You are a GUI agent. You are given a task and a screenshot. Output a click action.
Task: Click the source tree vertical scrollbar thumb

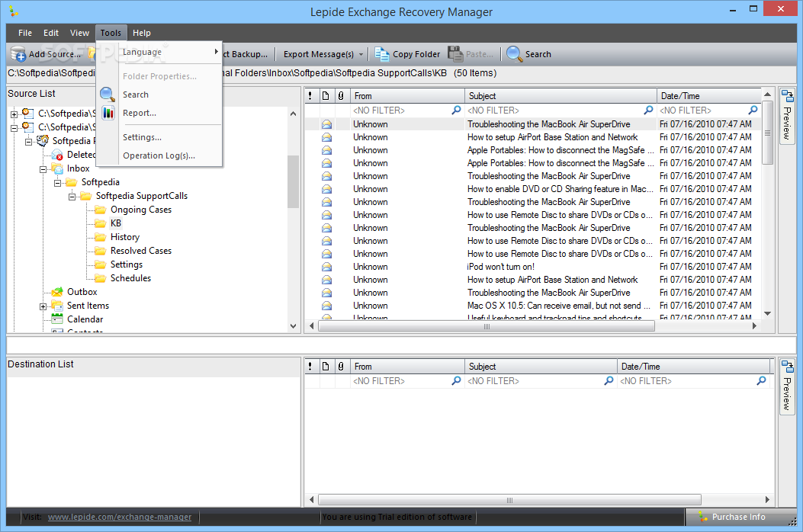pyautogui.click(x=293, y=181)
